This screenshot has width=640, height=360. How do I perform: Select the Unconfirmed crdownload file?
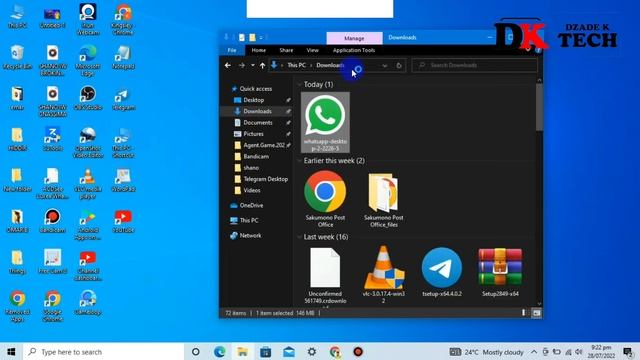click(x=325, y=276)
